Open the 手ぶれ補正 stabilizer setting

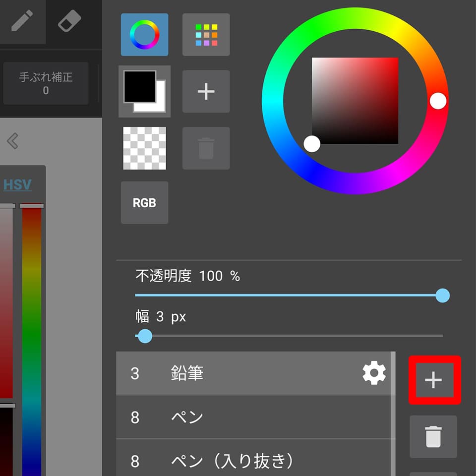(x=46, y=83)
